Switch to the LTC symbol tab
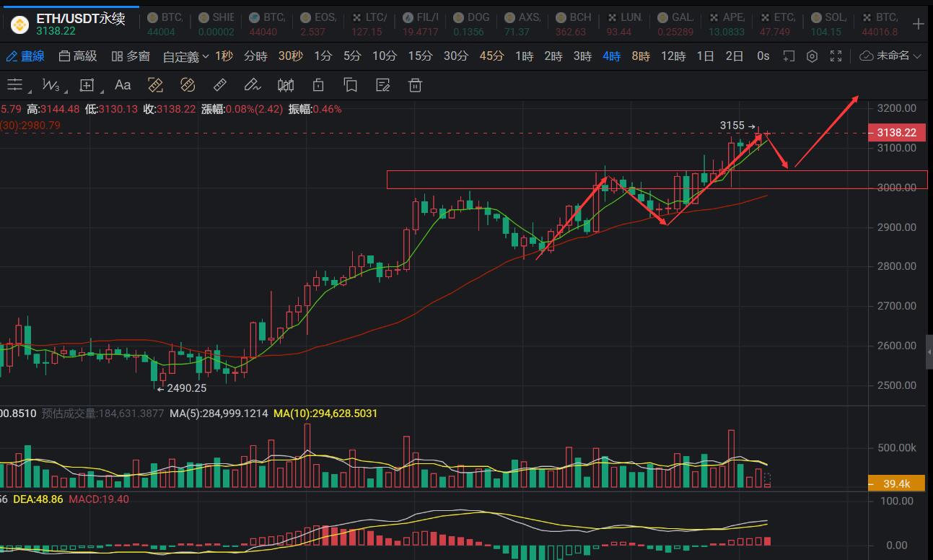The height and width of the screenshot is (560, 933). click(x=369, y=24)
